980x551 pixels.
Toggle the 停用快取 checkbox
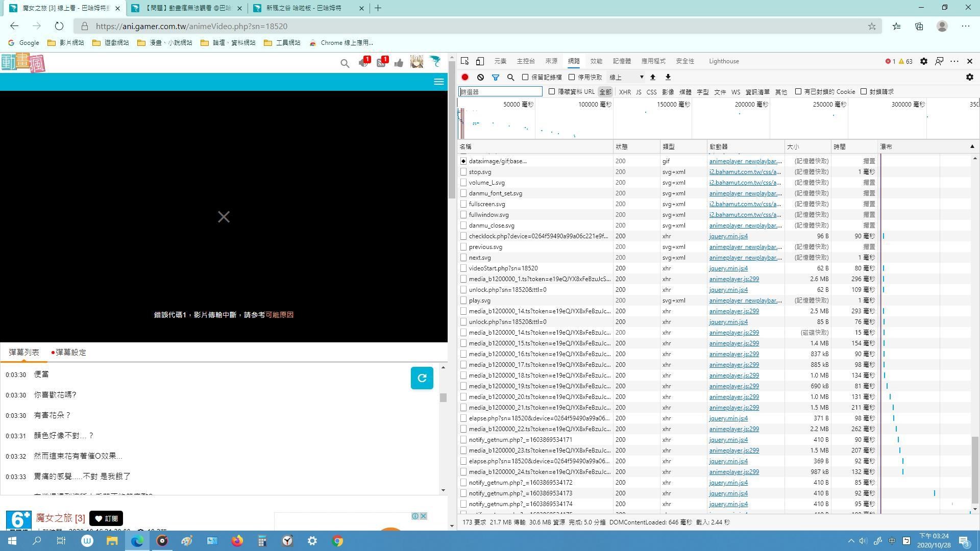pyautogui.click(x=571, y=77)
